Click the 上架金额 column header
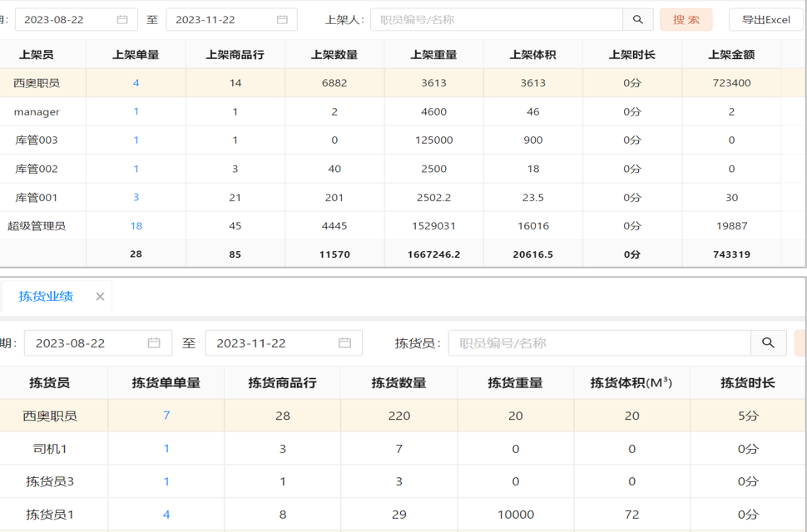Viewport: 807px width, 532px height. [x=731, y=55]
